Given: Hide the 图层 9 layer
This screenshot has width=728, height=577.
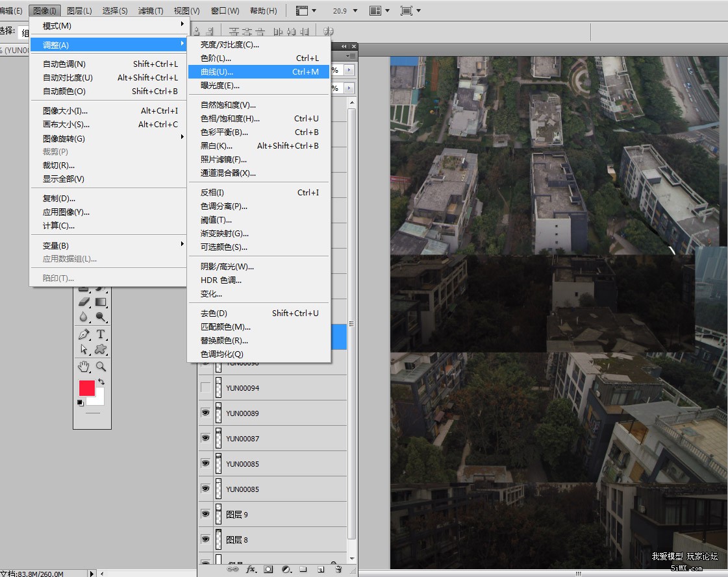Looking at the screenshot, I should (206, 515).
